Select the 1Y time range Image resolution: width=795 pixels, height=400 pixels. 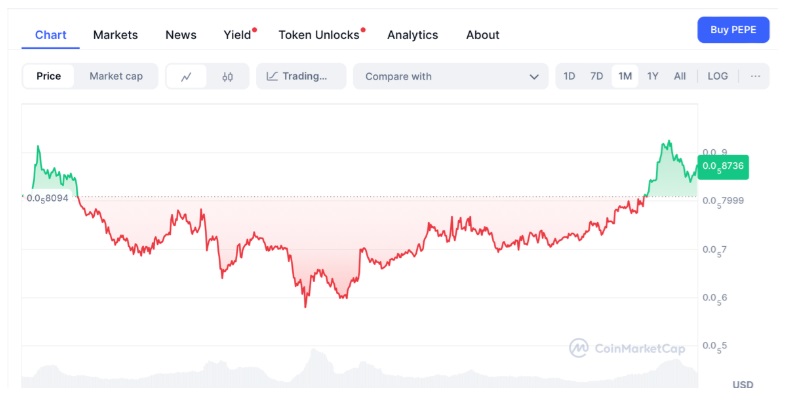point(653,76)
